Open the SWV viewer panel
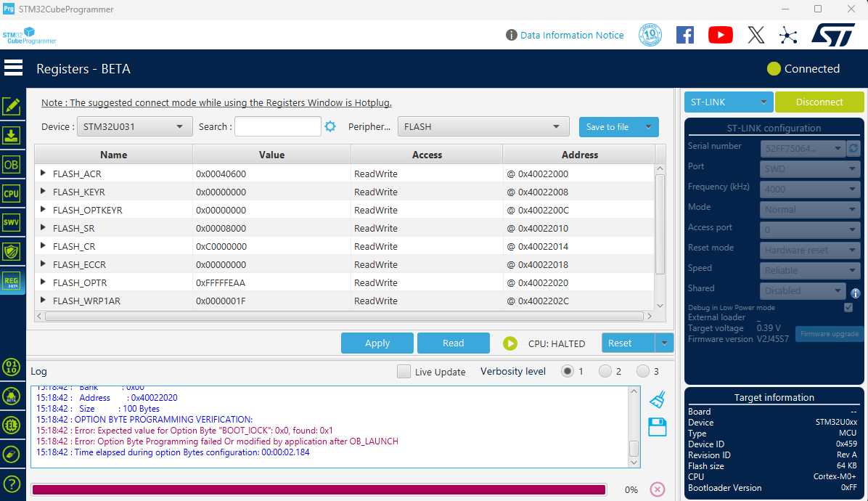This screenshot has width=868, height=501. [11, 222]
